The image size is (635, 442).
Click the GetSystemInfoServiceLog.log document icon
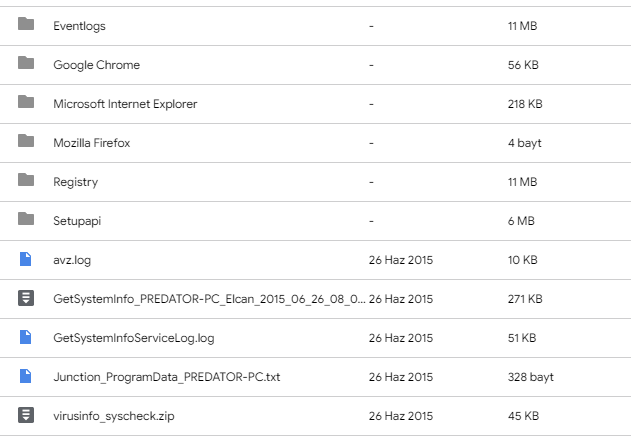[26, 337]
